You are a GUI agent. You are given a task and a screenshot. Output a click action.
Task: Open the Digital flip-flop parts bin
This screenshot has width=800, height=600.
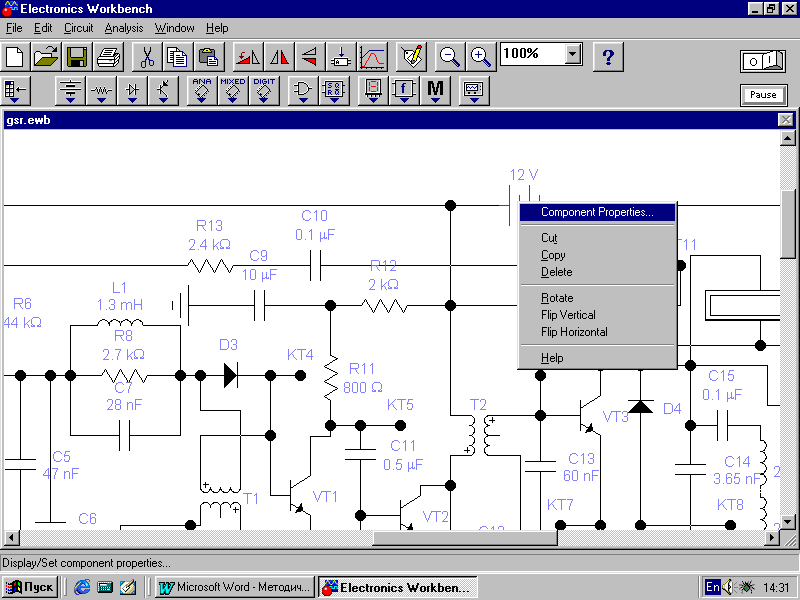click(334, 91)
